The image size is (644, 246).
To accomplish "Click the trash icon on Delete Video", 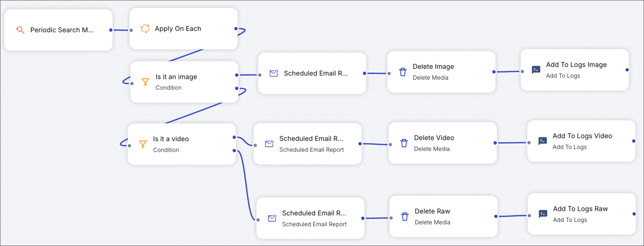I will coord(404,143).
